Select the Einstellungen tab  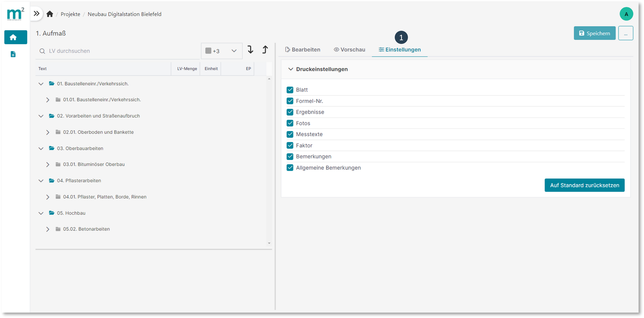coord(400,50)
